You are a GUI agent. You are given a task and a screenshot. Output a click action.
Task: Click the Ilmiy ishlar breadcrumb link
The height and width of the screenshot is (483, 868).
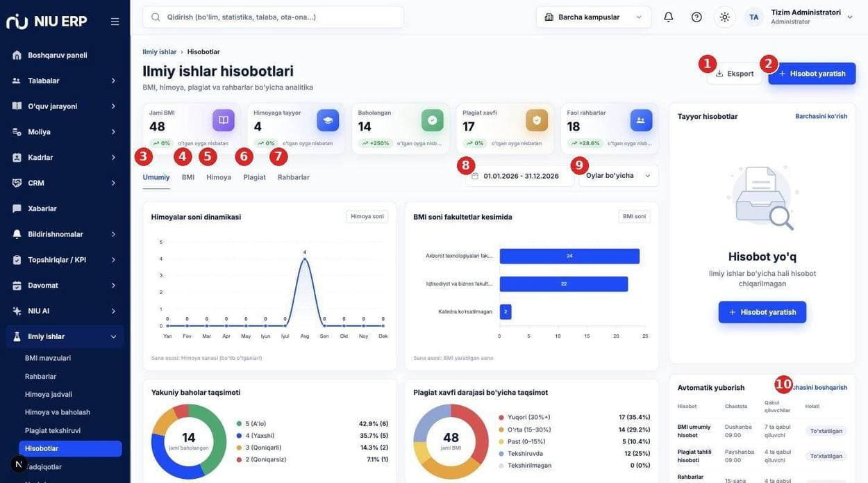tap(160, 52)
